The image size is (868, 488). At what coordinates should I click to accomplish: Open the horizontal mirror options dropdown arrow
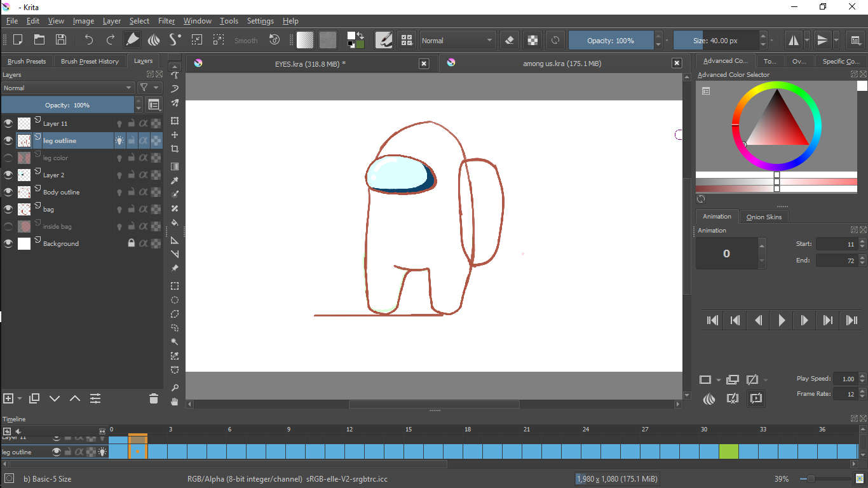tap(807, 40)
